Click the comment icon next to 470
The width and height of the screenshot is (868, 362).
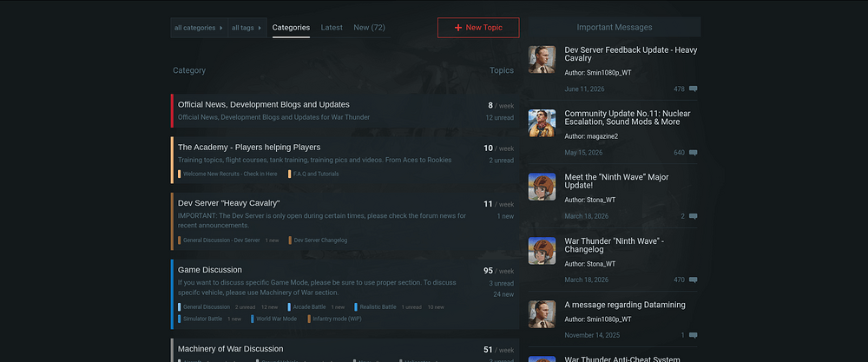693,280
